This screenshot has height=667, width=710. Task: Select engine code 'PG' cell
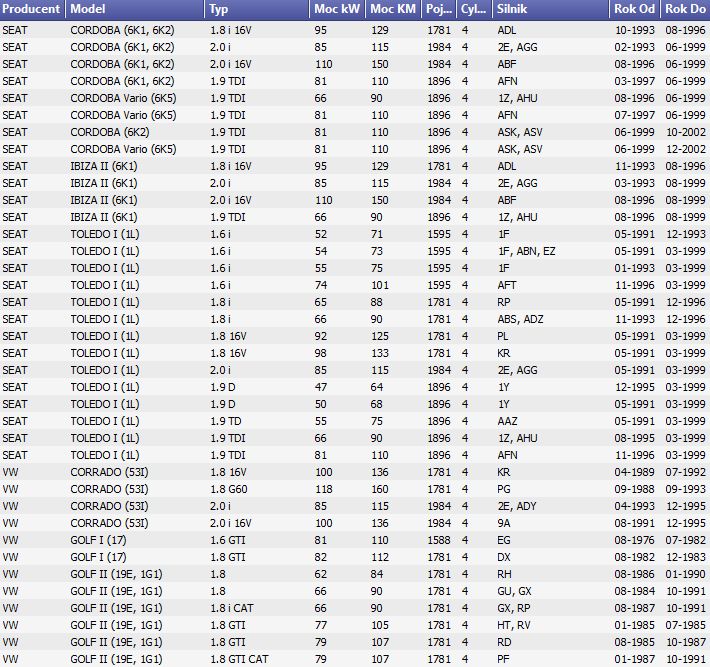tap(504, 489)
